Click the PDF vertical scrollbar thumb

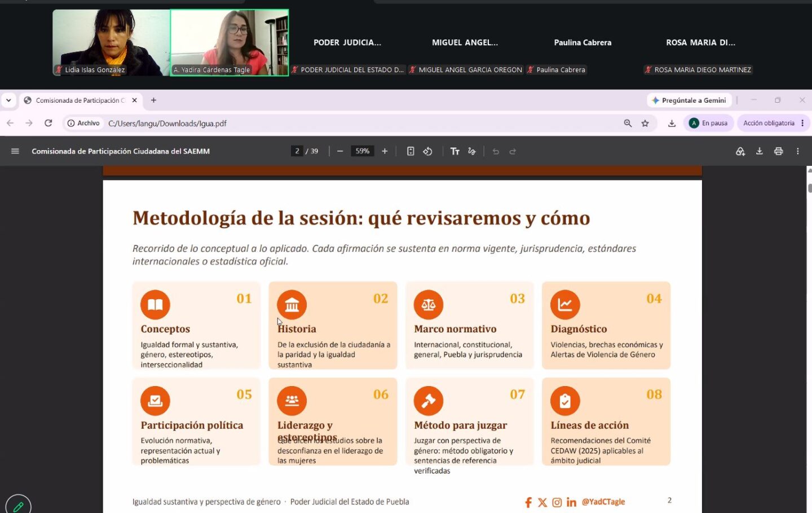coord(810,188)
